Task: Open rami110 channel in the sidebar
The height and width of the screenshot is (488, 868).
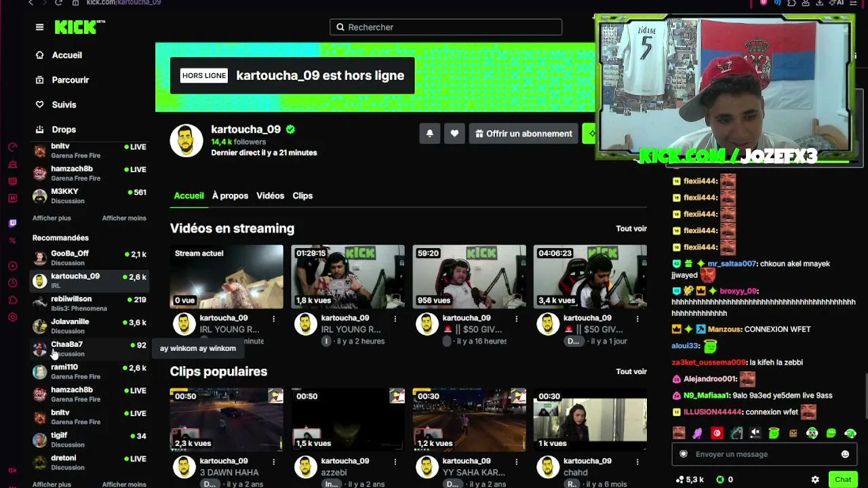Action: (x=90, y=371)
